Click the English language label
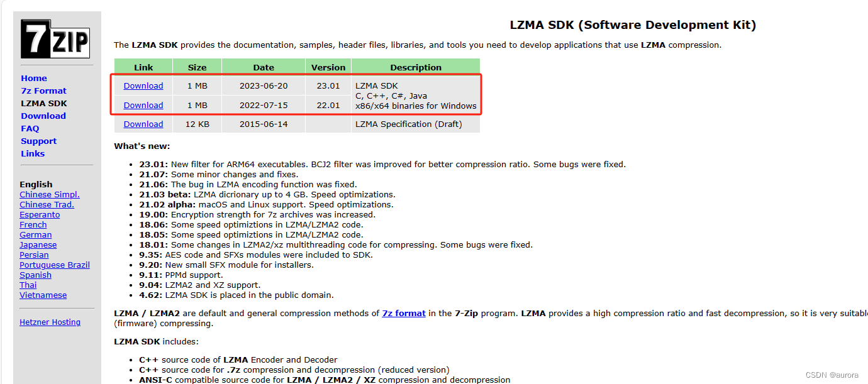This screenshot has width=868, height=384. pos(36,184)
